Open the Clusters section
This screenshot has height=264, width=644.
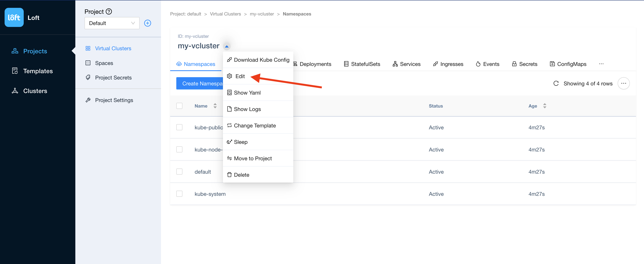click(35, 91)
